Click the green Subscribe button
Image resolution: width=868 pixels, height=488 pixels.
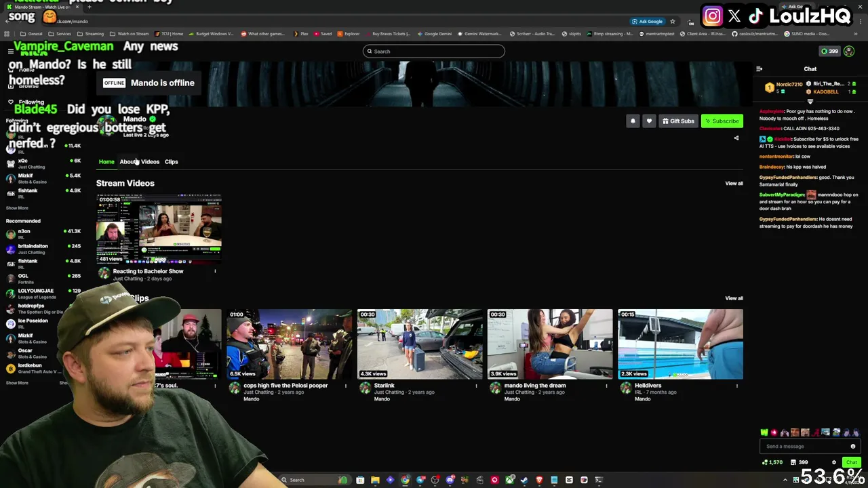(x=722, y=121)
